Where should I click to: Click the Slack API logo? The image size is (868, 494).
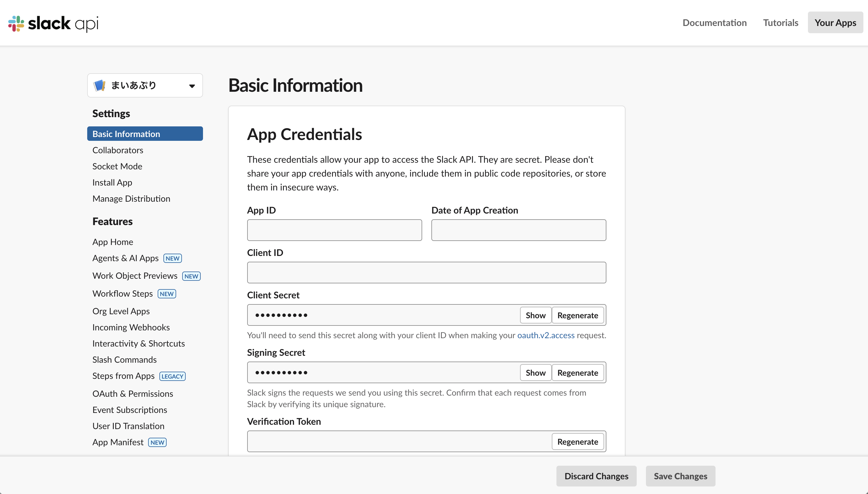(x=52, y=23)
